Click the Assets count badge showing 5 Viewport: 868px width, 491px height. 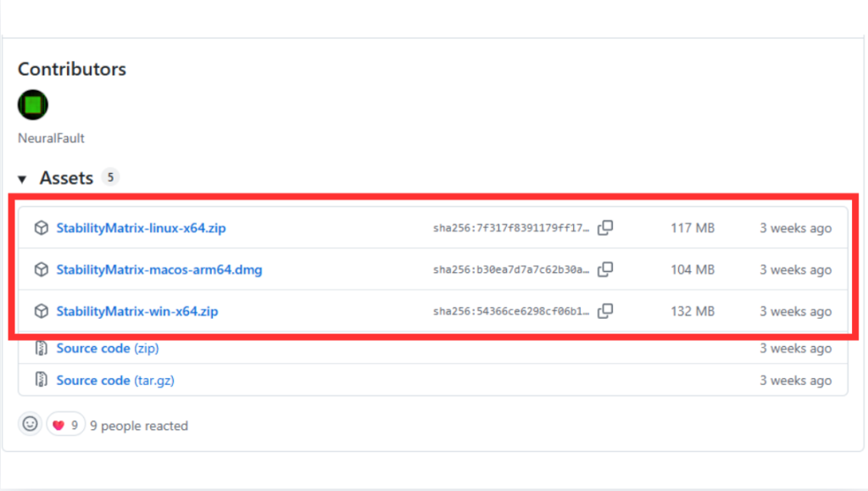(x=110, y=177)
